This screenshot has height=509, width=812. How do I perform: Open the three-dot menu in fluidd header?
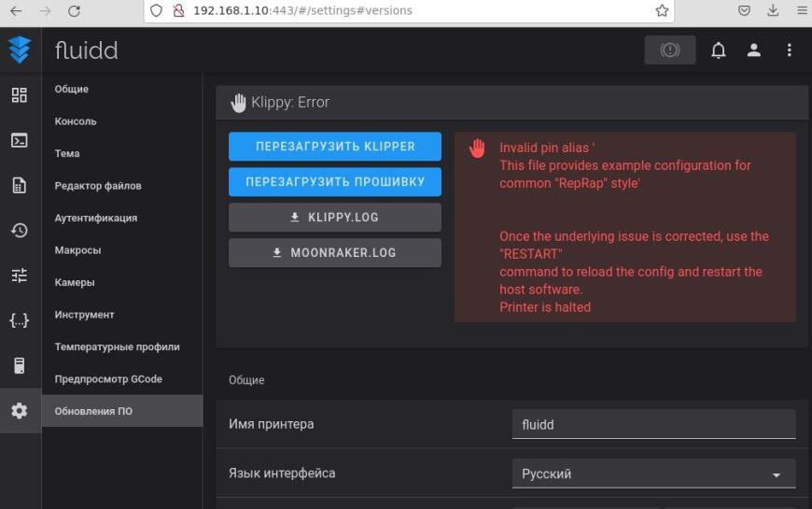click(790, 49)
